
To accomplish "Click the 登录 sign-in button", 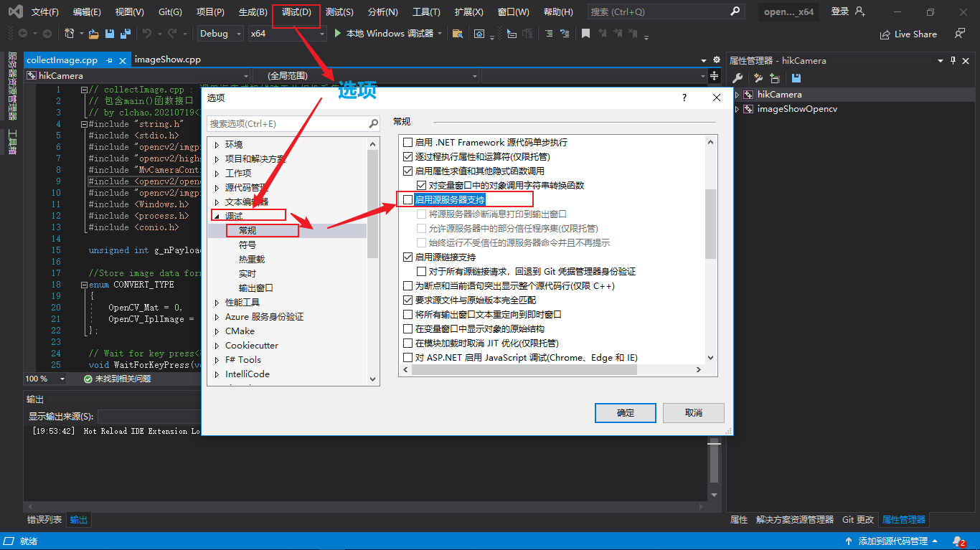I will tap(848, 11).
